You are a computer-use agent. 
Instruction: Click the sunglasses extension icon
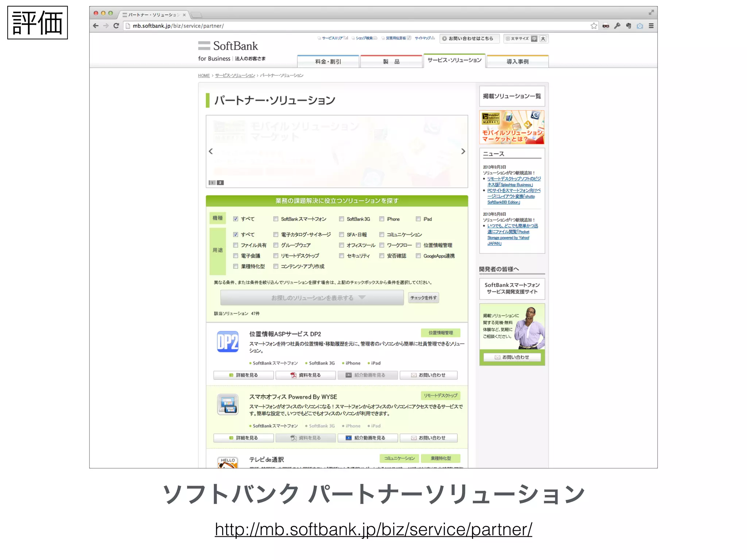point(606,26)
